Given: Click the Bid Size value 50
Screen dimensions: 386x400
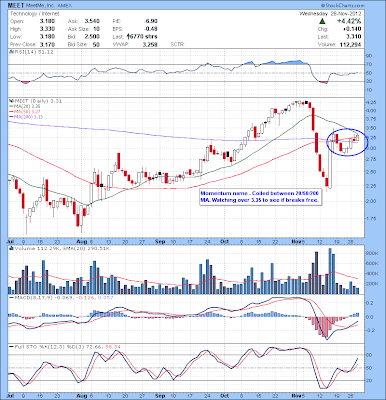Looking at the screenshot, I should [x=96, y=44].
